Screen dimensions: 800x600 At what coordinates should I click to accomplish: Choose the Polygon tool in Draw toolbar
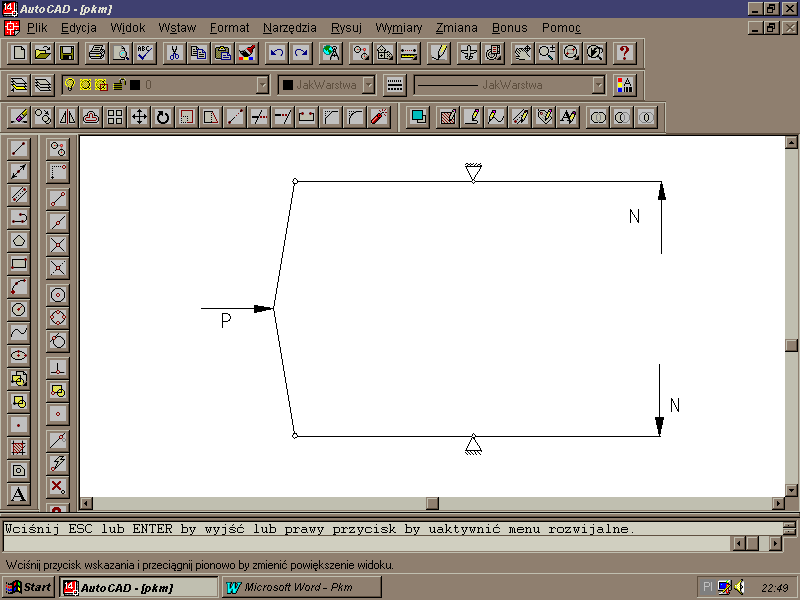(x=18, y=241)
